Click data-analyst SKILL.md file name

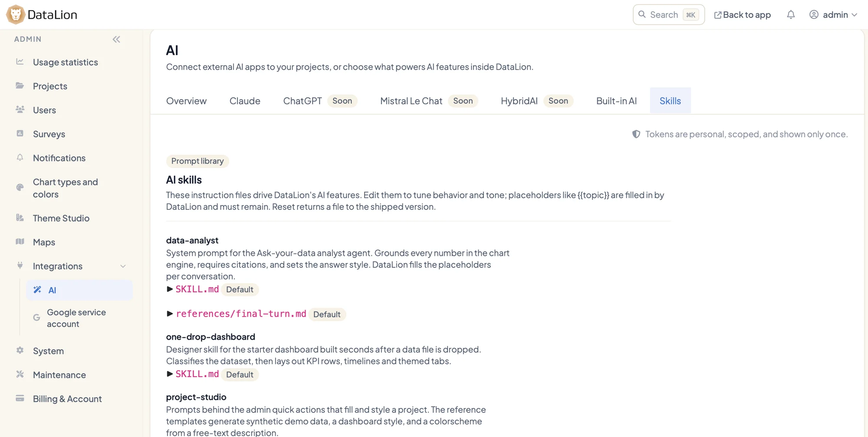click(197, 289)
